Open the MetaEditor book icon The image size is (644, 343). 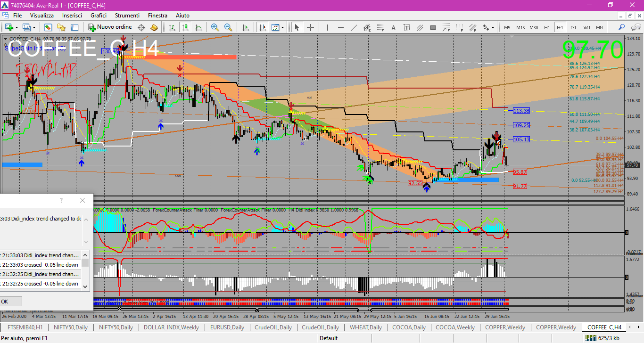pos(154,27)
